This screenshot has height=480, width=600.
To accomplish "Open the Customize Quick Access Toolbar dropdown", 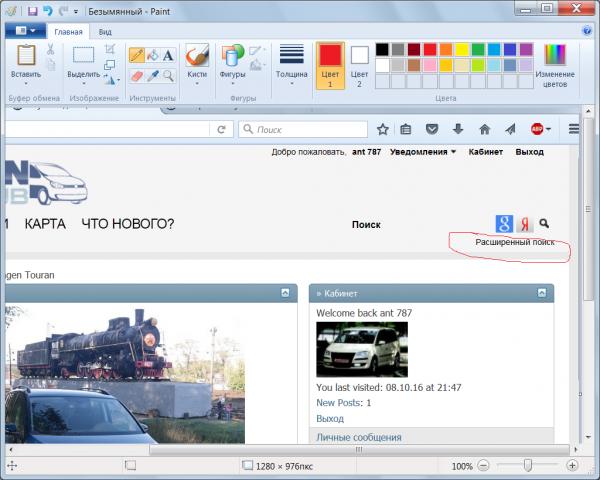I will coord(76,11).
